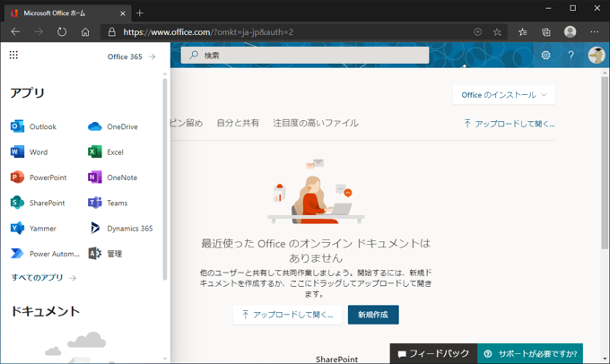610x364 pixels.
Task: Open the OneNote app icon
Action: click(x=94, y=178)
